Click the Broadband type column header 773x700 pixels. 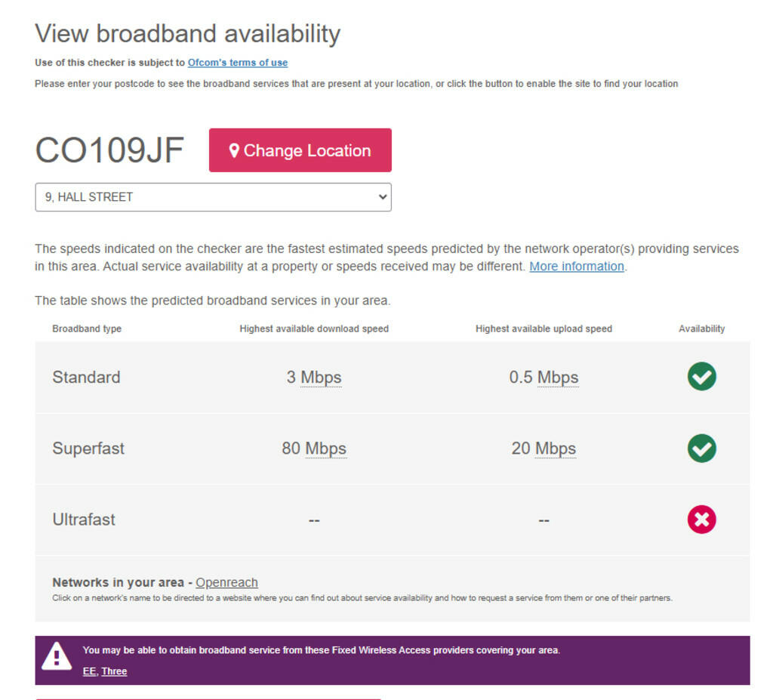87,328
